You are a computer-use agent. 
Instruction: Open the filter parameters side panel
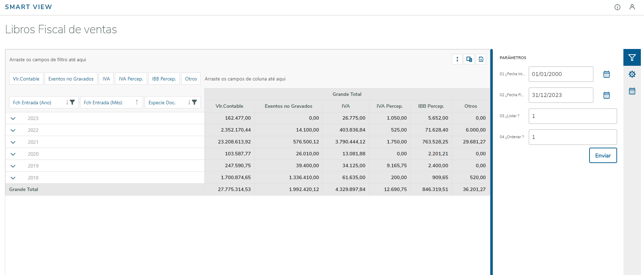(x=632, y=58)
